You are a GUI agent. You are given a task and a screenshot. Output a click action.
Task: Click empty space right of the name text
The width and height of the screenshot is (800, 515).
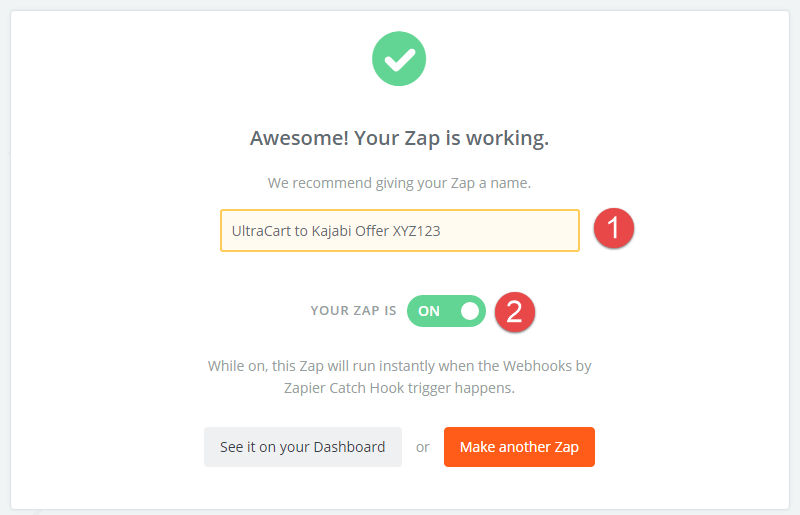click(510, 231)
